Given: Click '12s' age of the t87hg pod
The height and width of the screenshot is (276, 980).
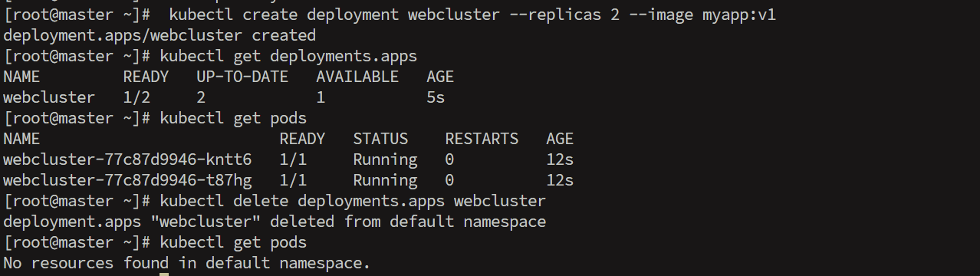Looking at the screenshot, I should click(560, 180).
